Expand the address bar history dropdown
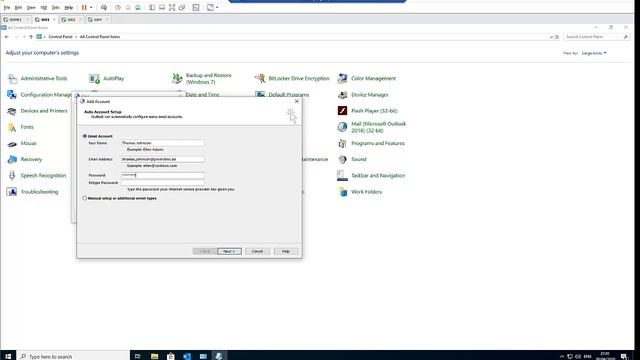The image size is (640, 360). coord(552,37)
